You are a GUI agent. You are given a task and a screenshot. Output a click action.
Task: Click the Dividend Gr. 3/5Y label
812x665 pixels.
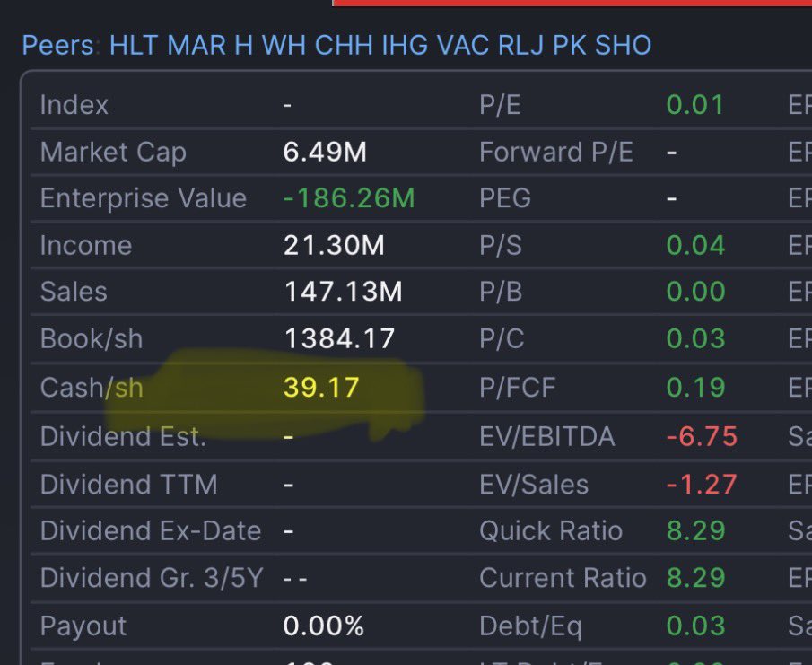coord(153,577)
